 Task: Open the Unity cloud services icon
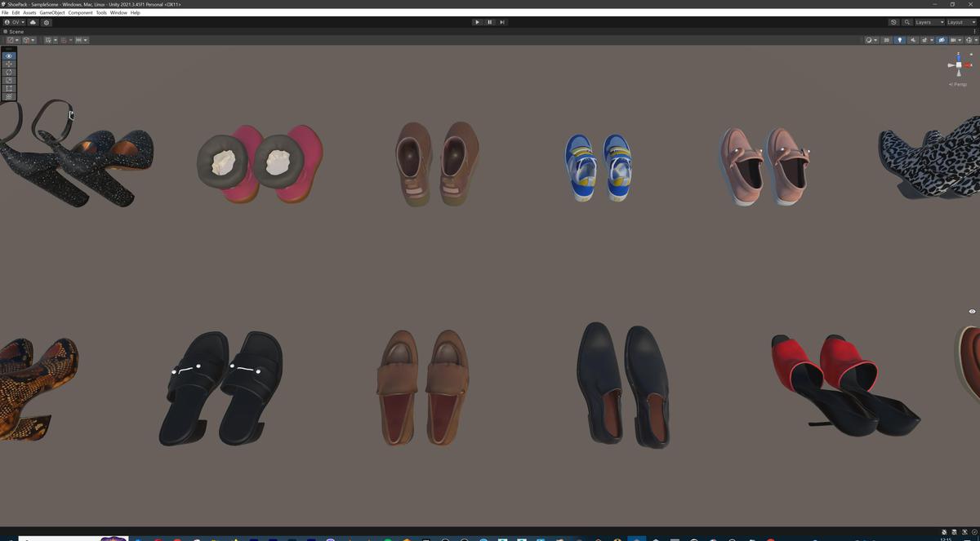coord(33,23)
